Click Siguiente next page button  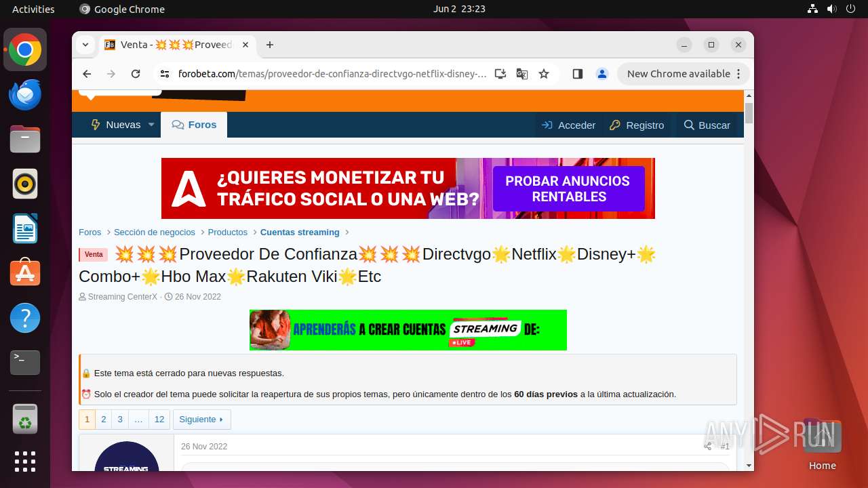(x=201, y=420)
